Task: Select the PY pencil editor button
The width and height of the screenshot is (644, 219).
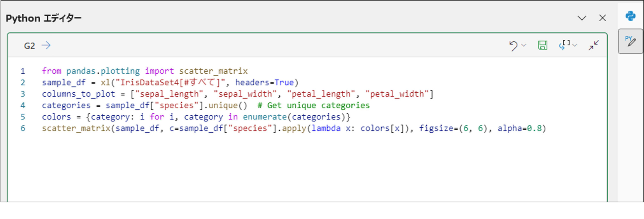Action: 630,41
